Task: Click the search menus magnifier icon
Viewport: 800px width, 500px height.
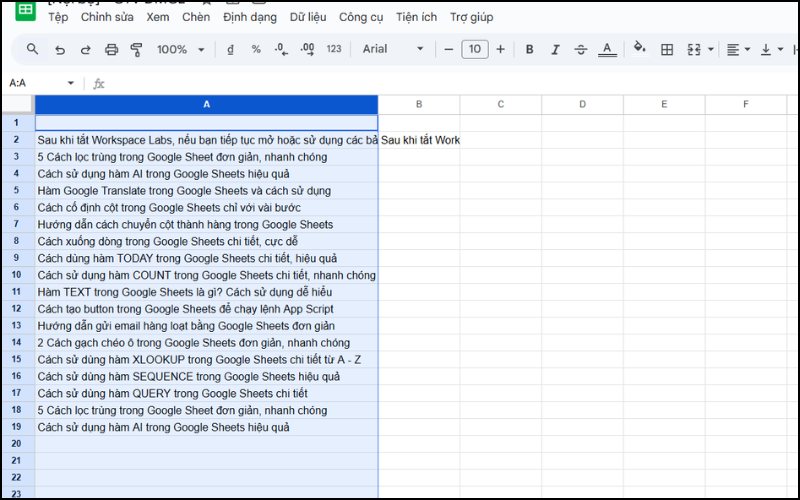Action: click(33, 49)
